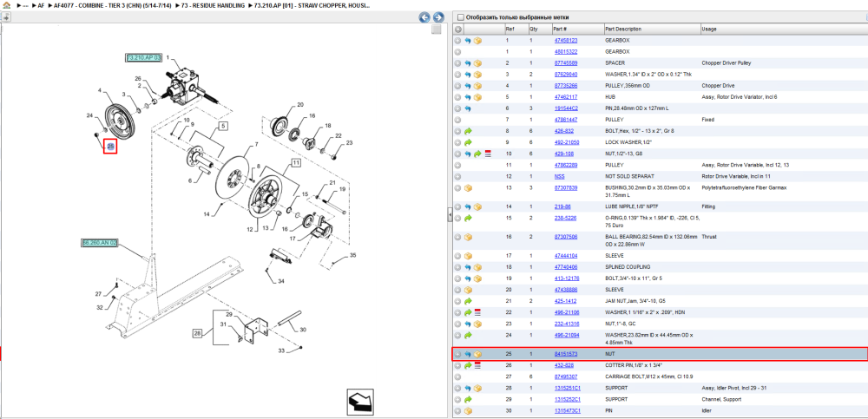868x419 pixels.
Task: Click the diagram orientation arrow icon
Action: click(x=361, y=402)
